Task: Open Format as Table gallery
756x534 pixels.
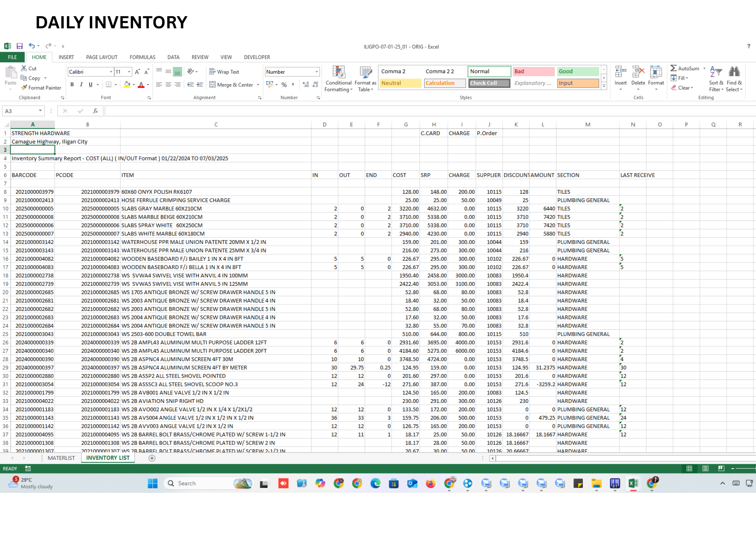Action: coord(366,79)
